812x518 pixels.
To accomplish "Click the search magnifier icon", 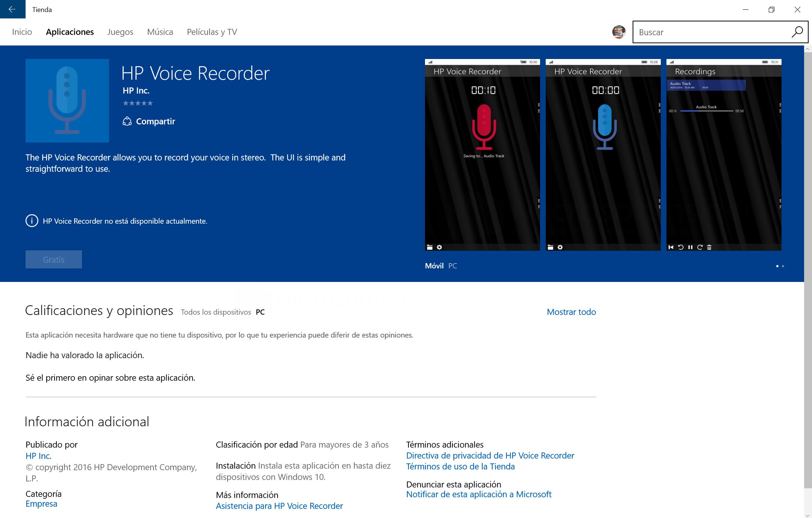I will click(797, 32).
